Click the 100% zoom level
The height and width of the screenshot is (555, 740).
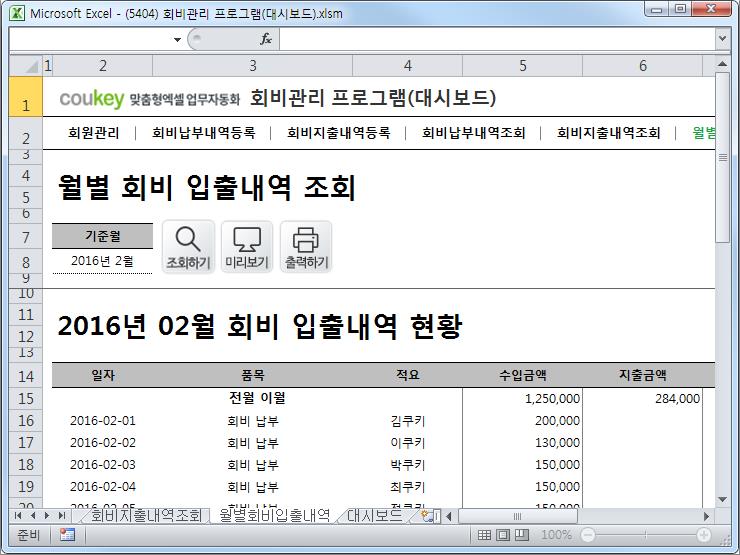pos(556,535)
